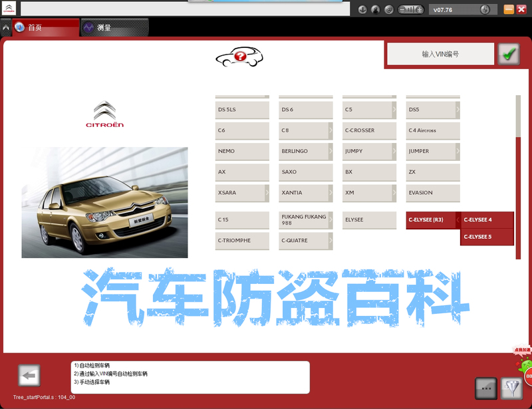Expand the XM submenu arrow
532x409 pixels.
pos(394,193)
